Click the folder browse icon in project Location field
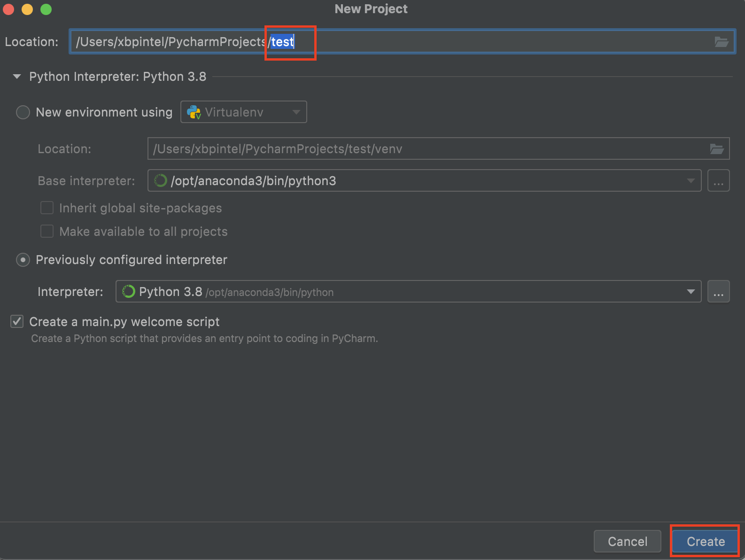Viewport: 745px width, 560px height. tap(722, 42)
